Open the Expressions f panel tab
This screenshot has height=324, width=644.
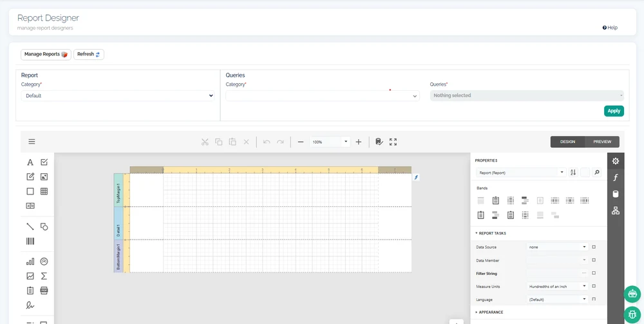pyautogui.click(x=615, y=177)
